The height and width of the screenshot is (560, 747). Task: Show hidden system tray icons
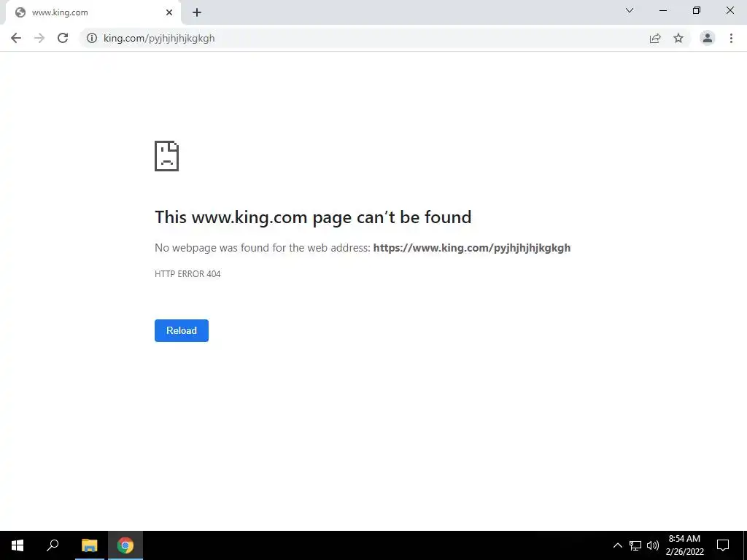click(x=617, y=545)
